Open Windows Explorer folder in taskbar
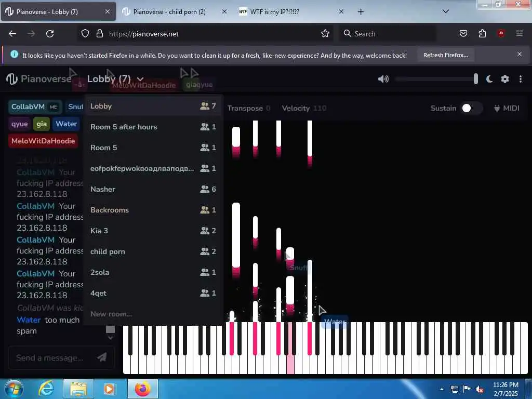Image resolution: width=532 pixels, height=399 pixels. [x=78, y=389]
